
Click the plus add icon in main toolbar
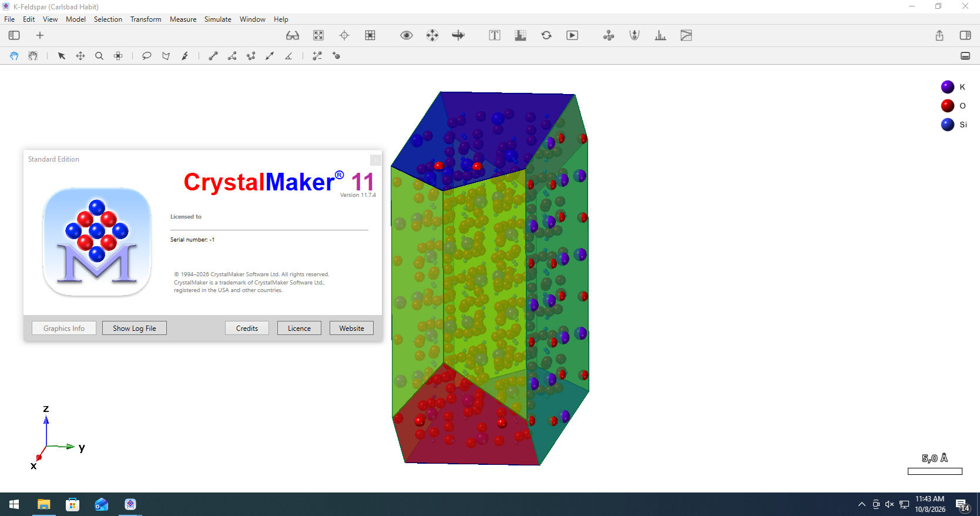tap(40, 35)
